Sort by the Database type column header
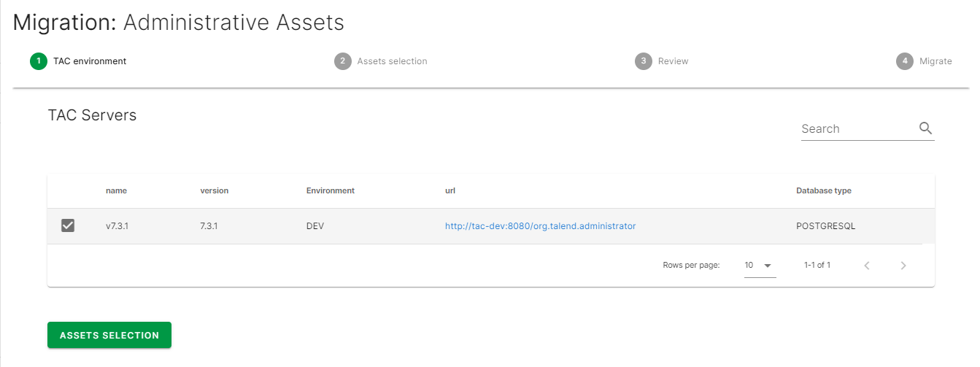 tap(823, 190)
